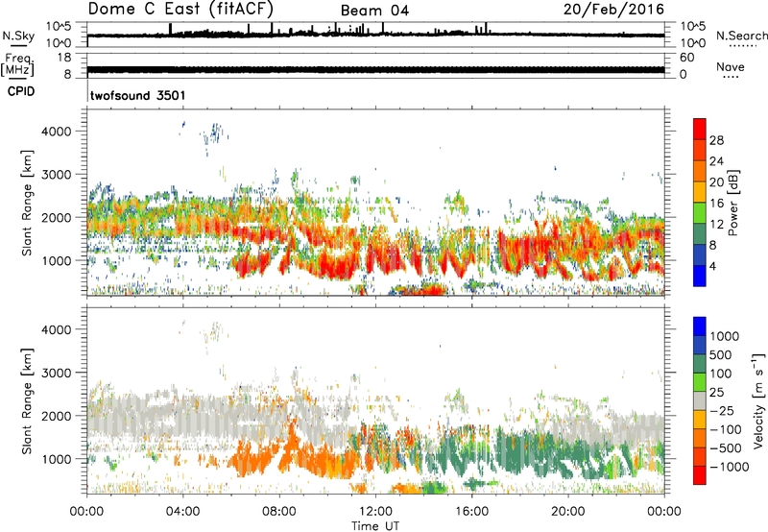Image resolution: width=768 pixels, height=532 pixels.
Task: Click the frequency band trace in Freq panel
Action: tap(375, 69)
